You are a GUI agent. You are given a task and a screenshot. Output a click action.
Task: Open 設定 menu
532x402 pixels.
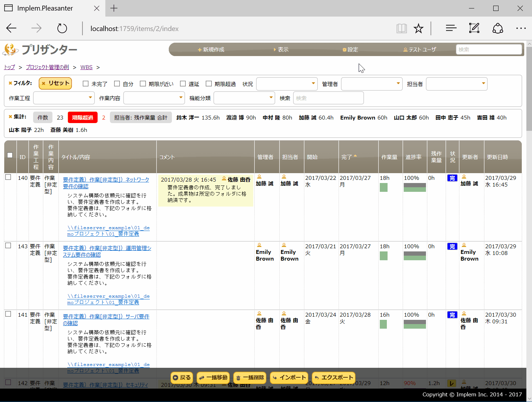click(x=350, y=50)
